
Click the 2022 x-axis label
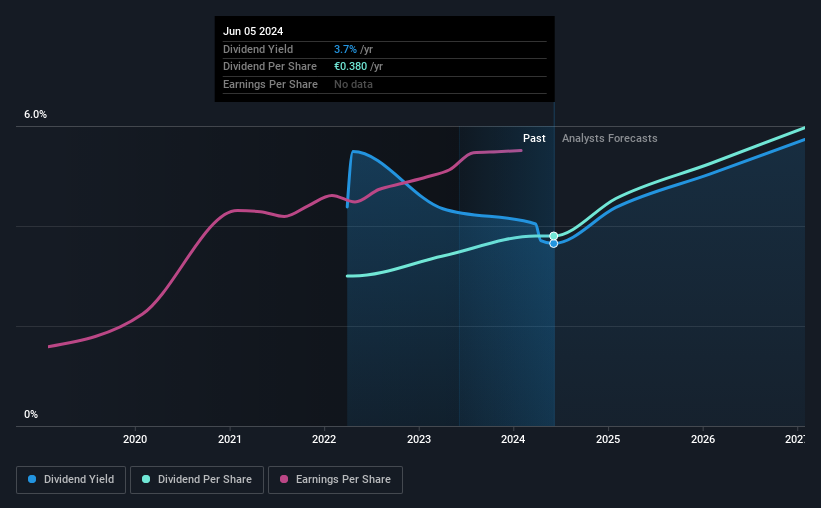pos(324,439)
